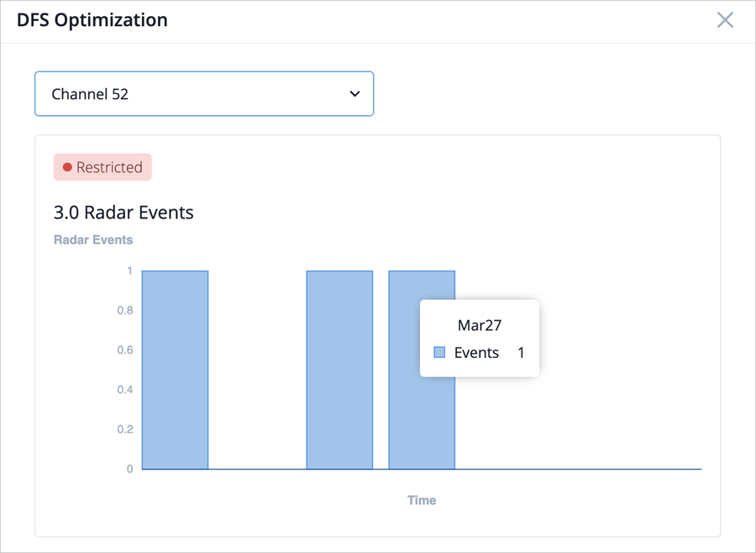Click the Time x-axis label
Screen dimensions: 756x553
pos(422,500)
